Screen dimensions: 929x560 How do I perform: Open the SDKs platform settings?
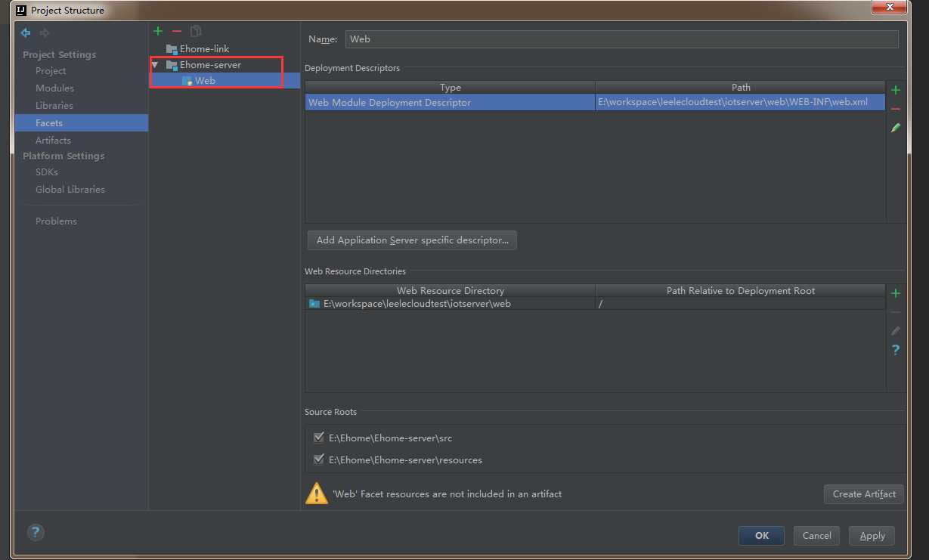(x=47, y=172)
